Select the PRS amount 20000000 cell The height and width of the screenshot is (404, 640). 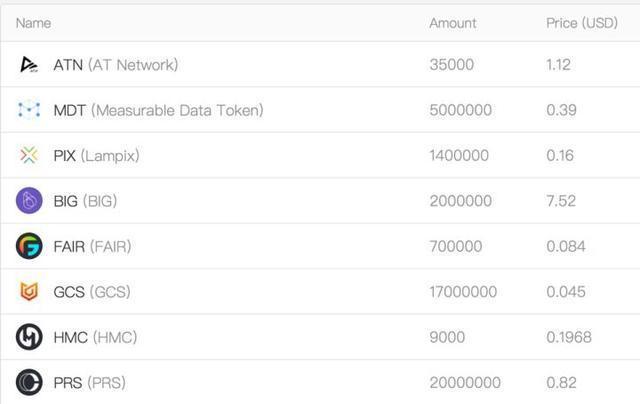[x=465, y=382]
